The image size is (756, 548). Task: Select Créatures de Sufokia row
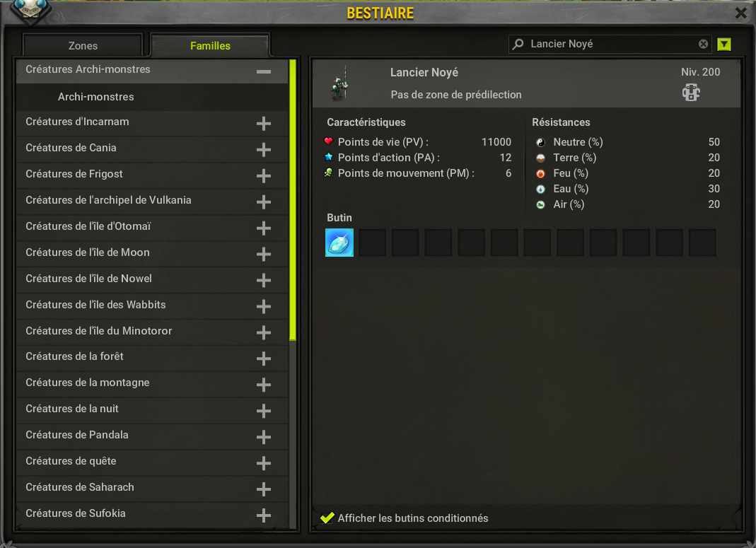pos(152,514)
